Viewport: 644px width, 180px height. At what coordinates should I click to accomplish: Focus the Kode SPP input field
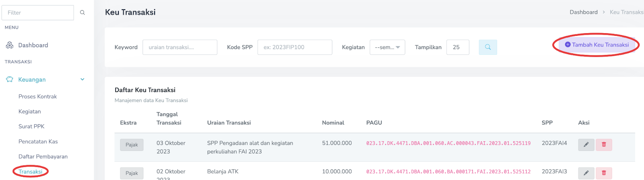[x=295, y=47]
